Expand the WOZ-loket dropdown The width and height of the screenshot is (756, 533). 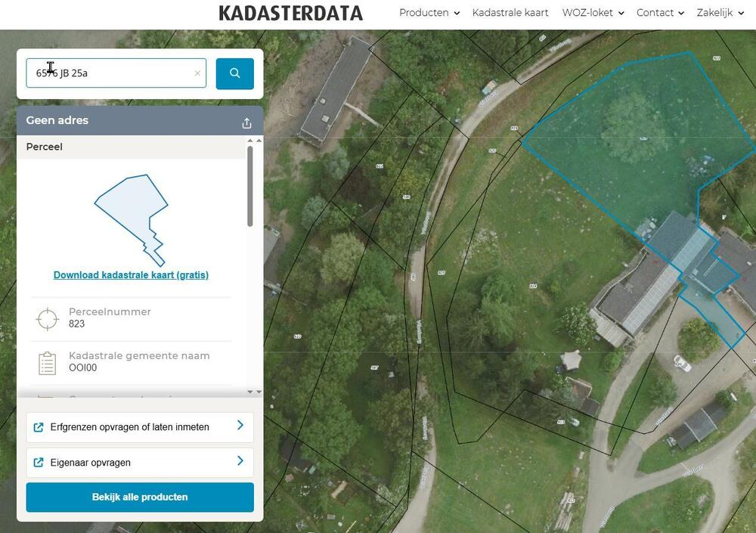(593, 13)
